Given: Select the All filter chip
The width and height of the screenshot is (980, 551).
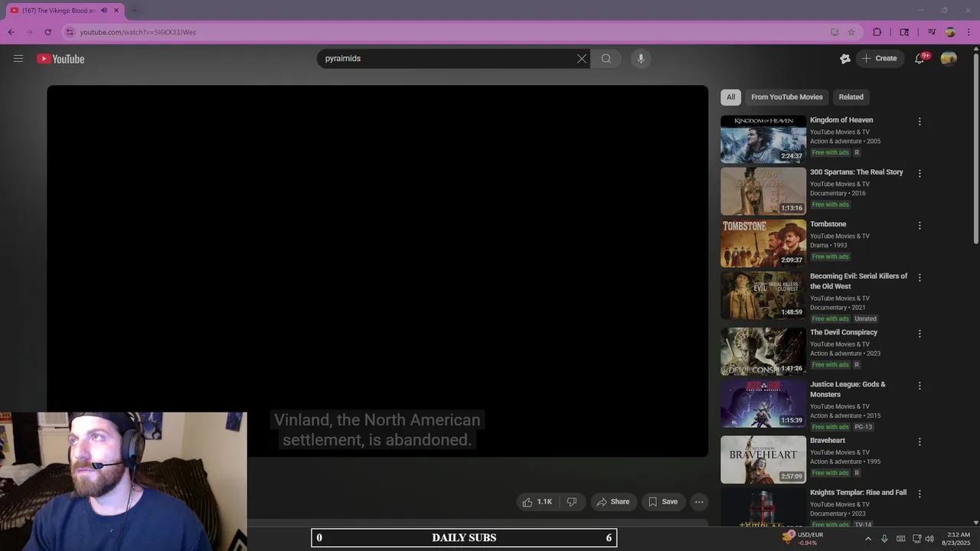Looking at the screenshot, I should (730, 97).
